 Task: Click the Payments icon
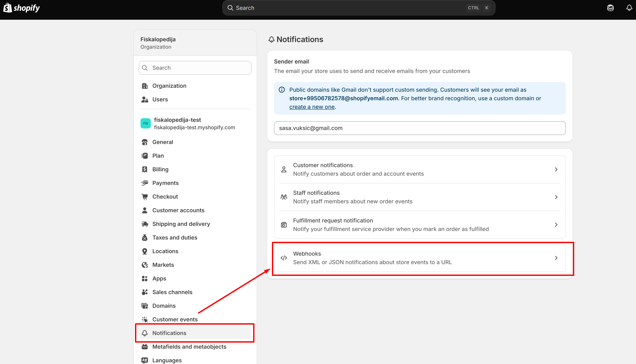tap(145, 183)
